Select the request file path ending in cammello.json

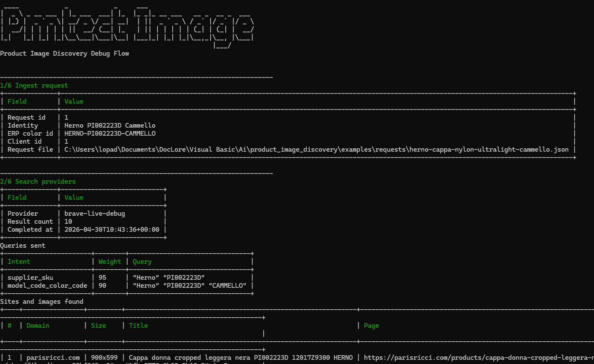pos(316,150)
